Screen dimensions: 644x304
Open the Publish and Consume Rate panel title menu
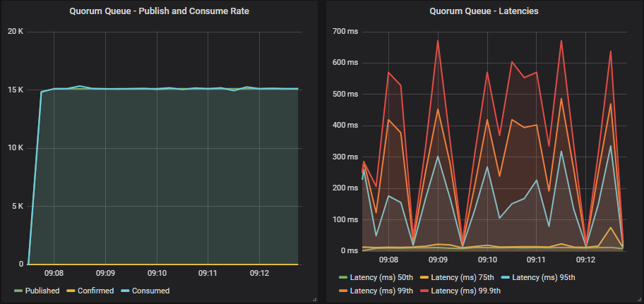[x=159, y=11]
